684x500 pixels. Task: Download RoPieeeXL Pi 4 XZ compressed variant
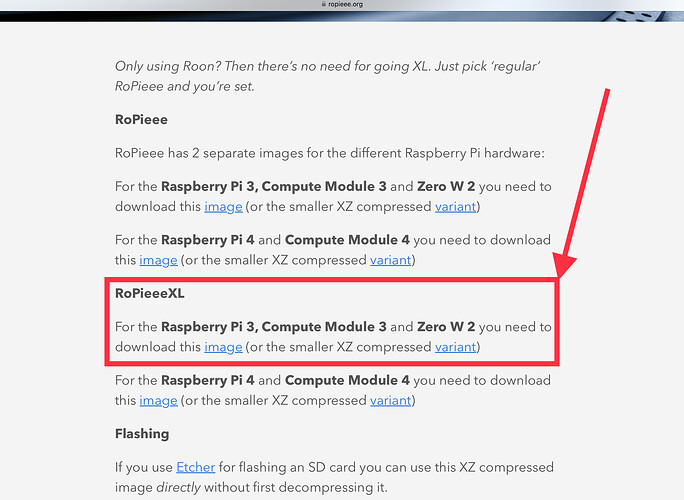click(390, 400)
